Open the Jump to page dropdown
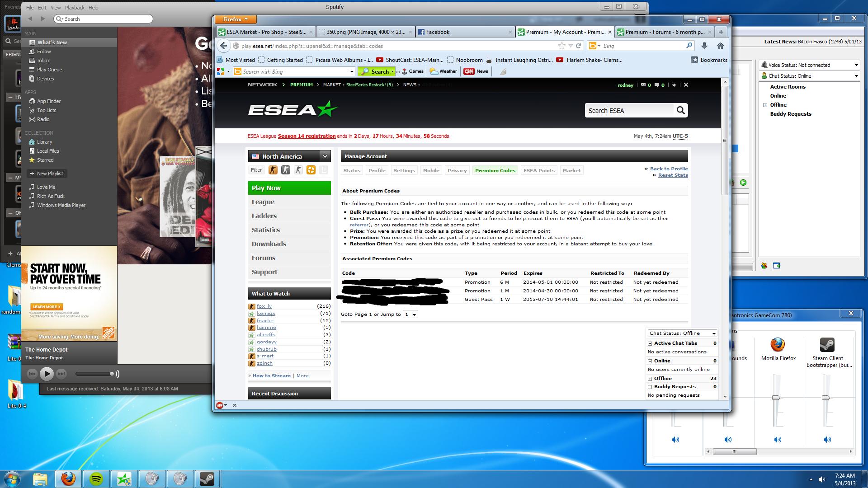The image size is (868, 488). point(410,314)
